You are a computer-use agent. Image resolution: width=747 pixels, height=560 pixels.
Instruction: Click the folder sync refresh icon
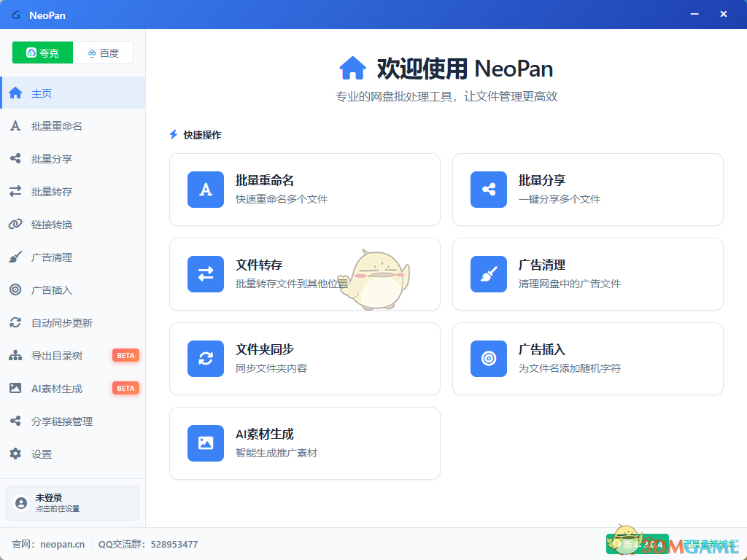click(206, 359)
